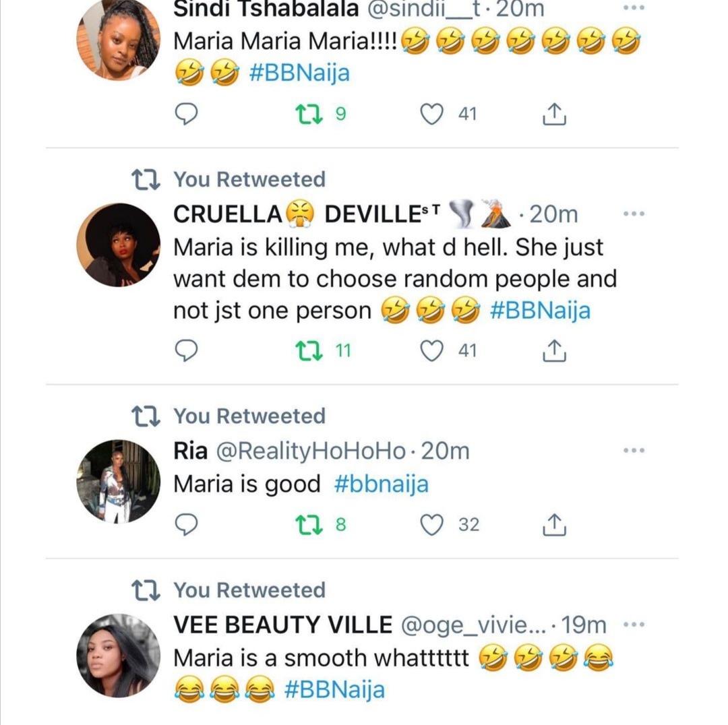Like Sindi Tshabalala's tweet
The image size is (728, 725).
(431, 115)
